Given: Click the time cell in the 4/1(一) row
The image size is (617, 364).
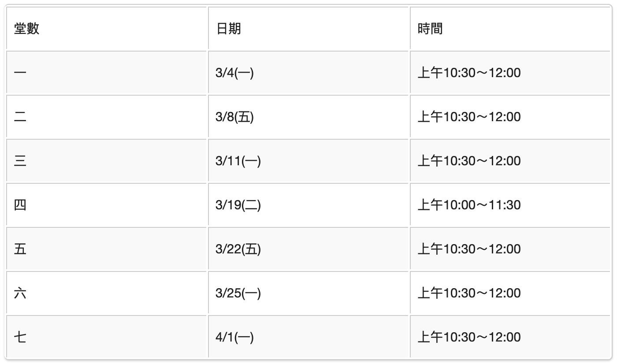Looking at the screenshot, I should click(x=469, y=337).
